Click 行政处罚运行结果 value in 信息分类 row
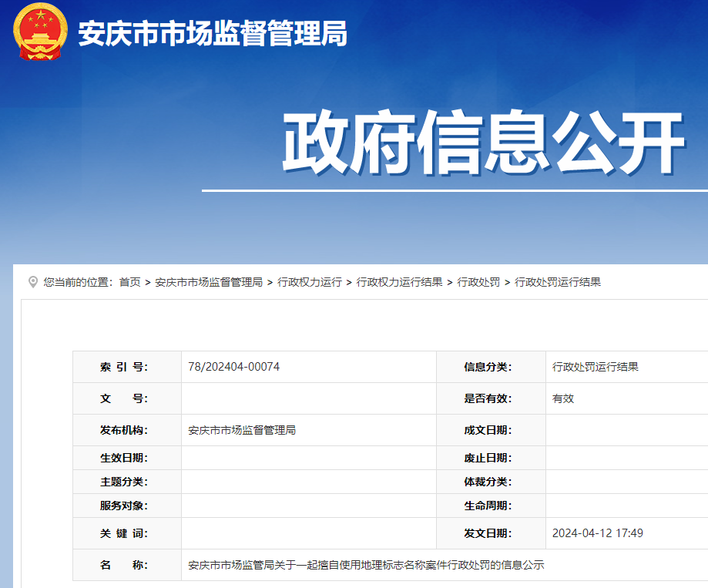Image resolution: width=708 pixels, height=588 pixels. (x=596, y=367)
